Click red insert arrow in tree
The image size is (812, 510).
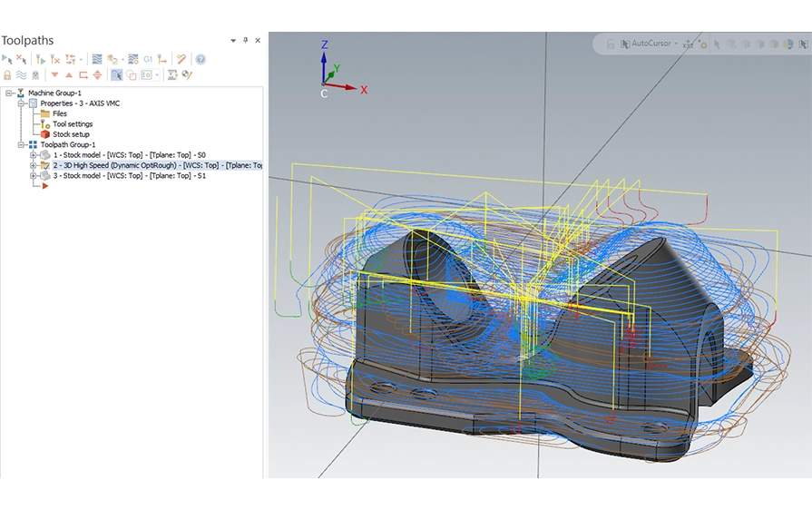(45, 186)
